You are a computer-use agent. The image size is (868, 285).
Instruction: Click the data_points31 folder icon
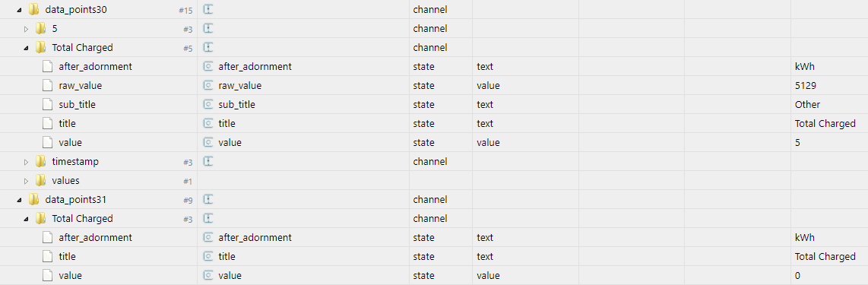[x=33, y=199]
